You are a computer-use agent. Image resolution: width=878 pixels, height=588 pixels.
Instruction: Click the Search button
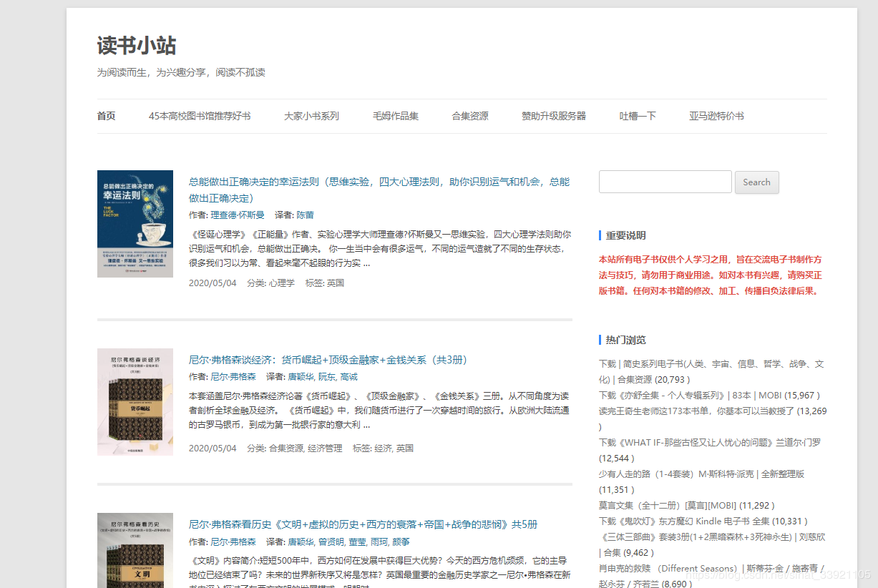pos(756,182)
